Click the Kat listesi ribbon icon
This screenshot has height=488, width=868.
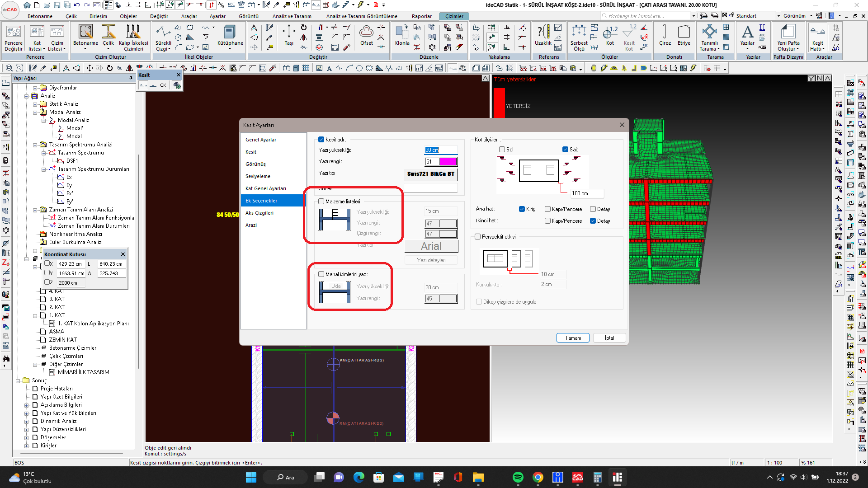pyautogui.click(x=37, y=38)
